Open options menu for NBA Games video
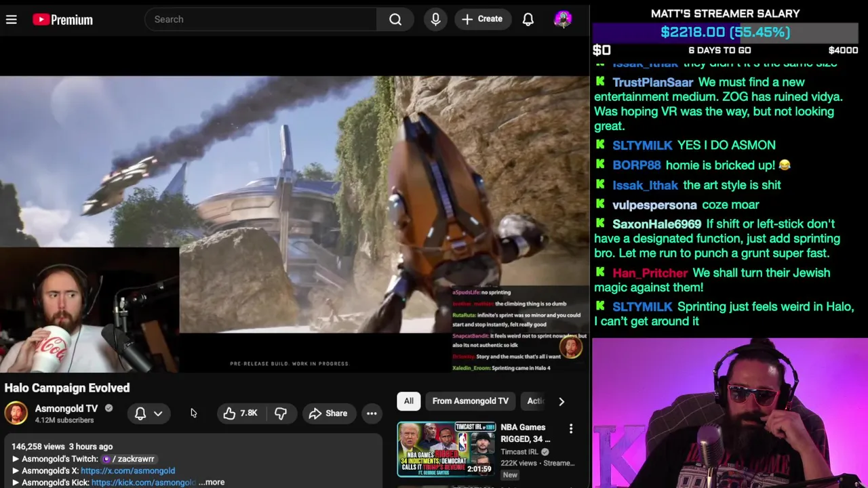Screen dimensions: 868x488 pyautogui.click(x=571, y=428)
